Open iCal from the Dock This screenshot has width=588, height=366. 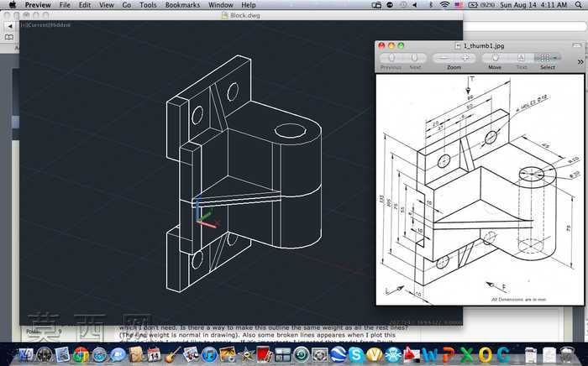click(154, 354)
